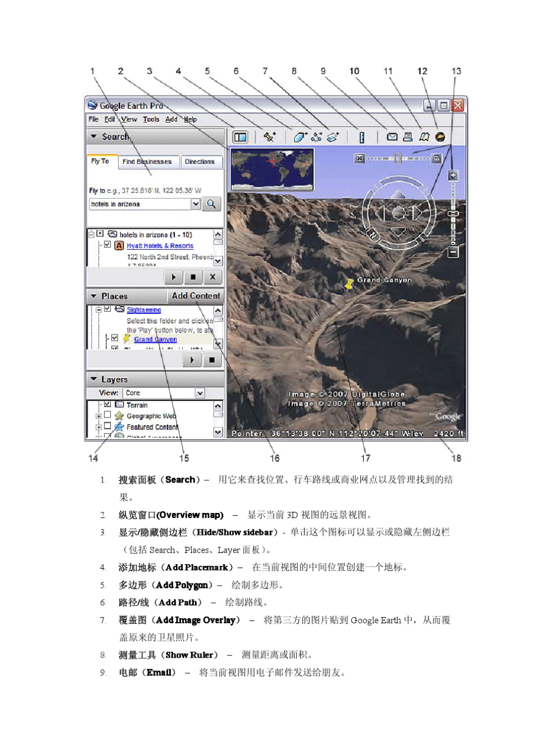This screenshot has width=534, height=756.
Task: Click the Fly To search input field
Action: click(x=140, y=204)
